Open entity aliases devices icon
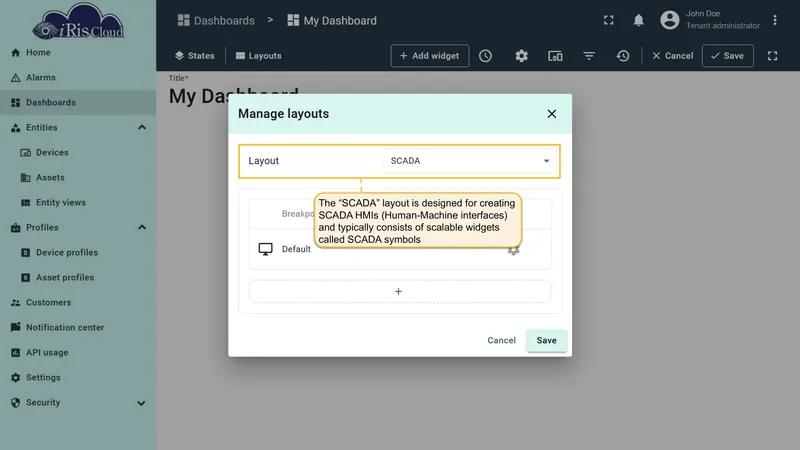The width and height of the screenshot is (800, 450). (x=555, y=56)
